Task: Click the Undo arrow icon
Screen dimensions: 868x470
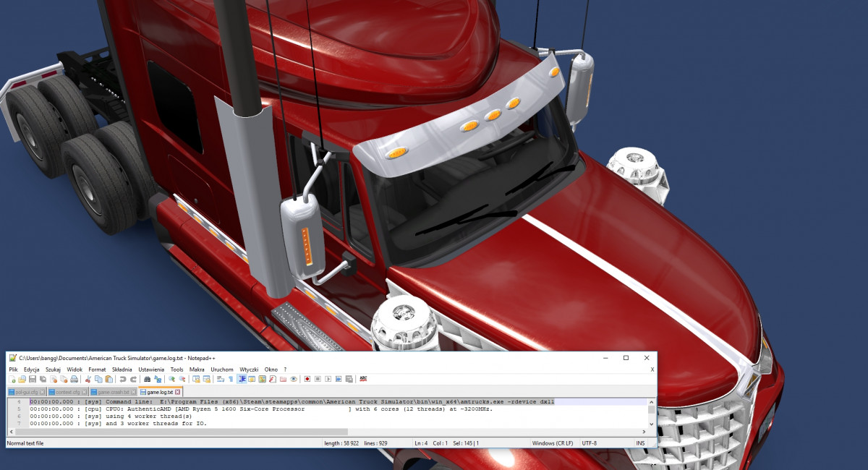Action: (123, 379)
